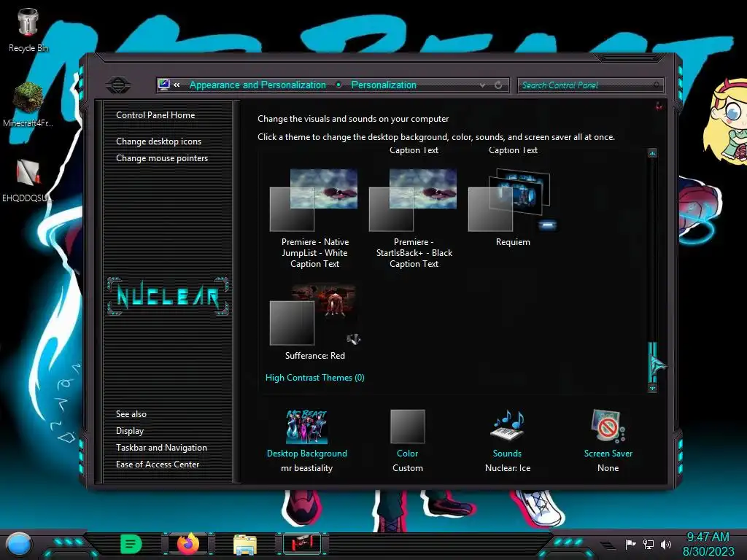This screenshot has width=747, height=560.
Task: Expand address bar history dropdown
Action: point(483,85)
